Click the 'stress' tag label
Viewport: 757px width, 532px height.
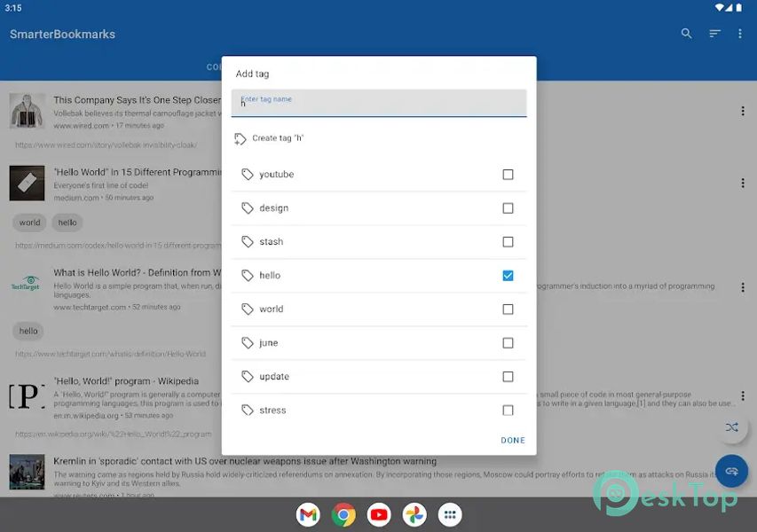tap(272, 410)
